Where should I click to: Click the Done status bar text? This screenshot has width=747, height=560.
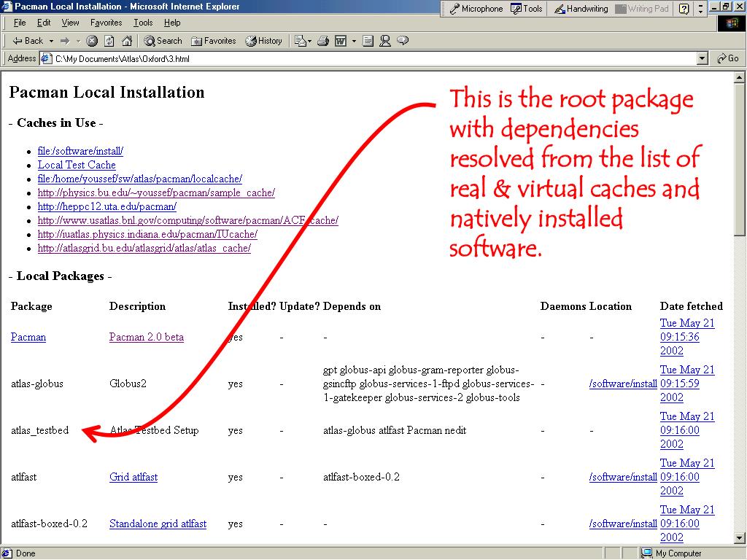[x=26, y=553]
